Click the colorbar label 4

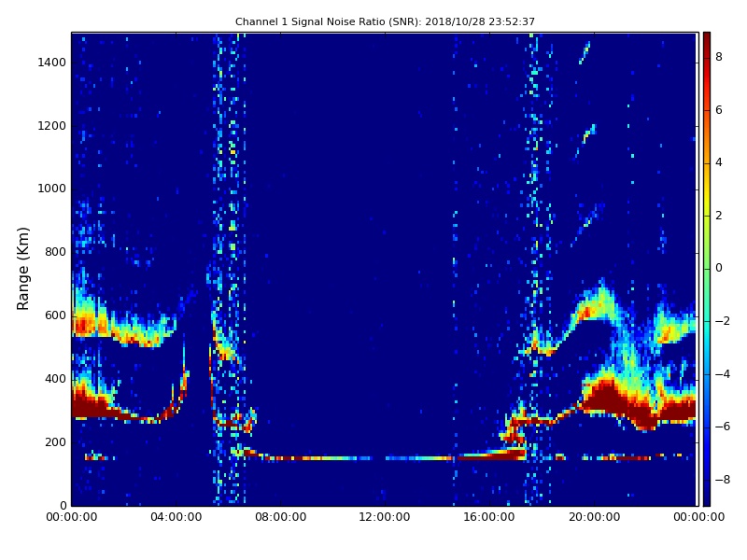[719, 162]
